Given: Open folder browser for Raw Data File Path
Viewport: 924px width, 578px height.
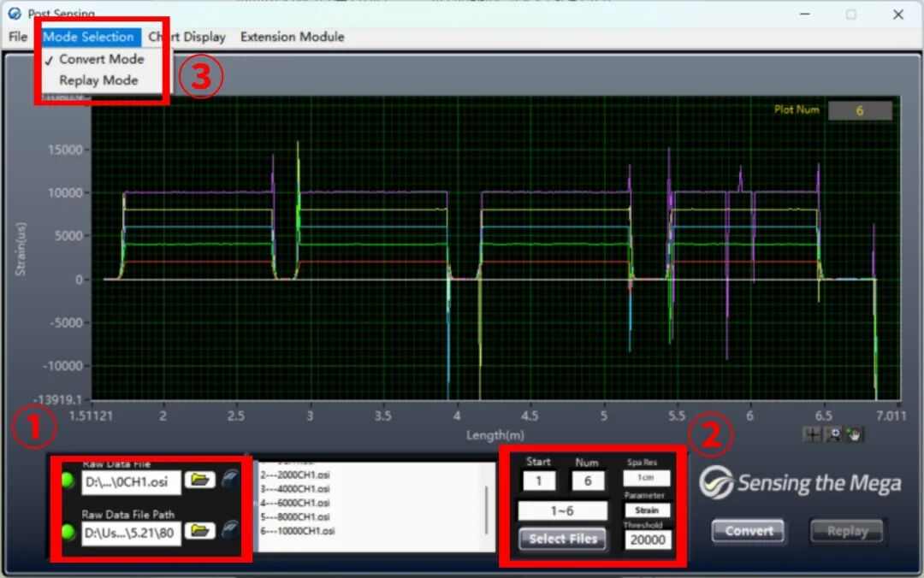Looking at the screenshot, I should tap(199, 532).
